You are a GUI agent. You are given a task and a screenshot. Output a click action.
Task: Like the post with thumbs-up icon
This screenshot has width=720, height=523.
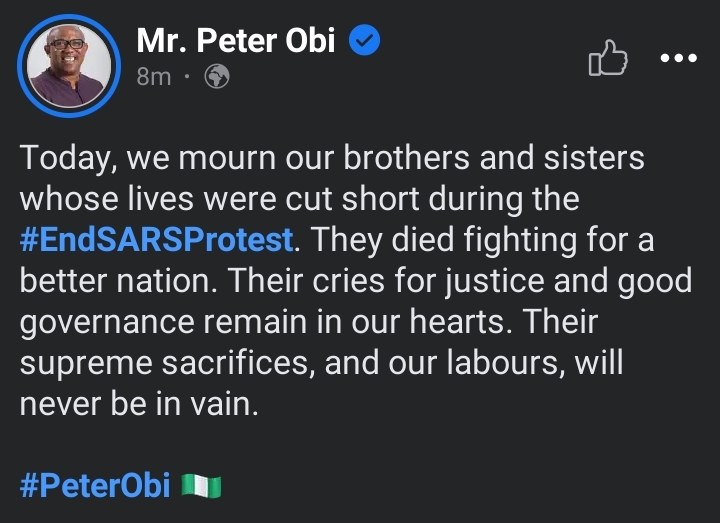(x=609, y=59)
